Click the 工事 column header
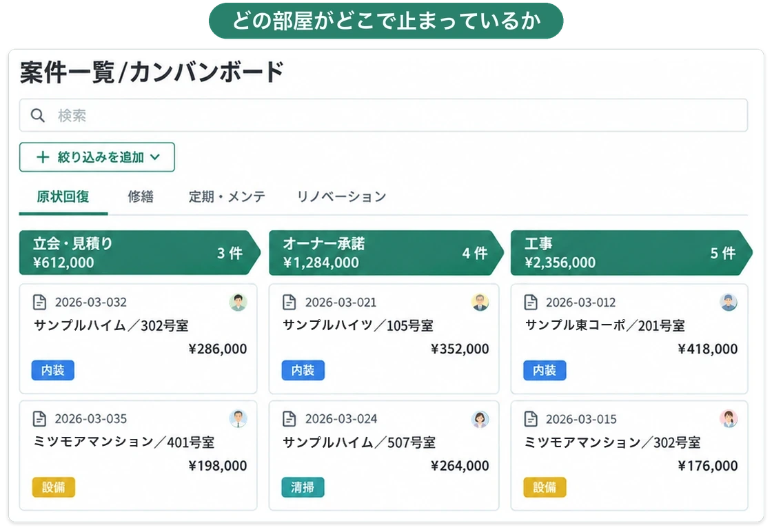Screen dimensions: 772x532 [631, 252]
